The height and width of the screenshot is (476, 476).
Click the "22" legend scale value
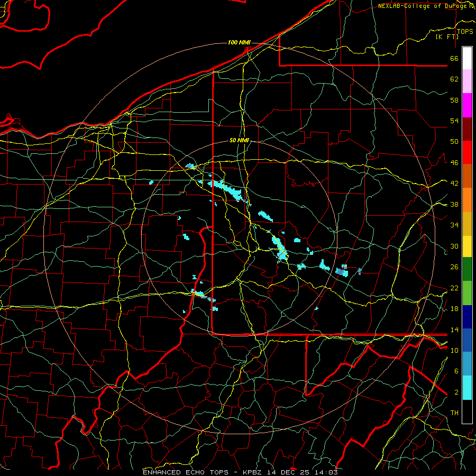454,288
